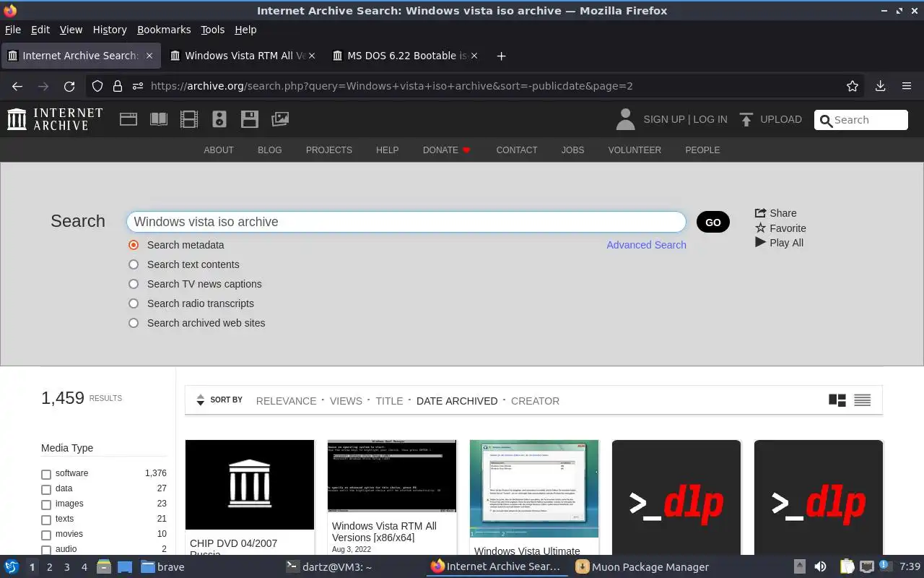
Task: Switch to workspace 2 in taskbar
Action: (49, 567)
